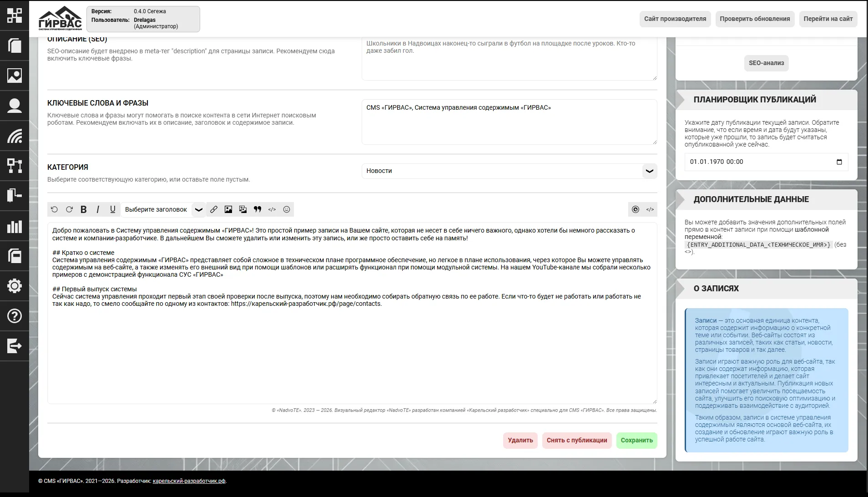Open the 'карельский-разработчик.рф' footer link
The image size is (868, 497).
pos(189,481)
